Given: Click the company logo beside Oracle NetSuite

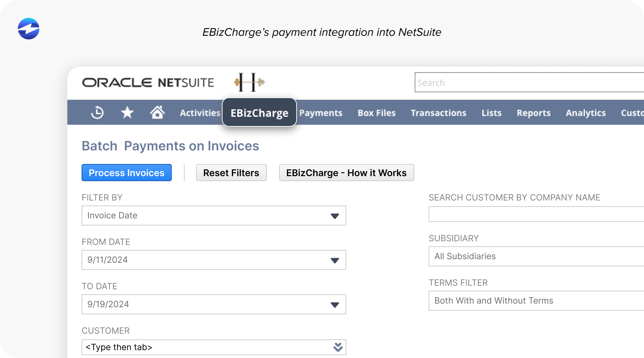Looking at the screenshot, I should [249, 82].
